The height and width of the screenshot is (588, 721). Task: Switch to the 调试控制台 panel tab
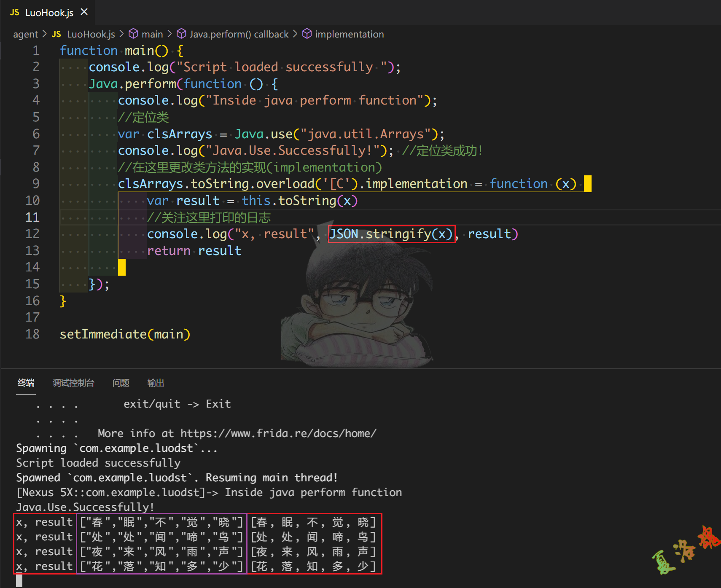pos(73,383)
